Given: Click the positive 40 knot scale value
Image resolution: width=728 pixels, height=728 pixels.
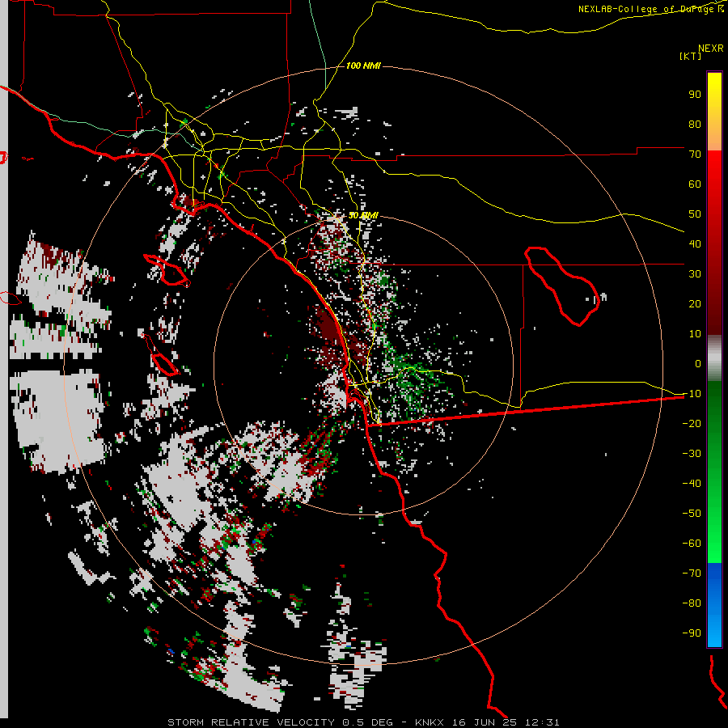Looking at the screenshot, I should click(x=695, y=243).
